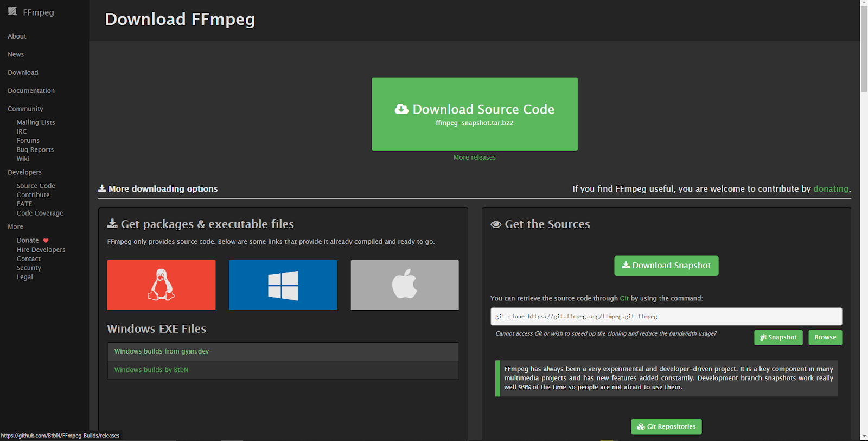Open Windows builds from gyan.dev
Image resolution: width=868 pixels, height=441 pixels.
pyautogui.click(x=162, y=351)
